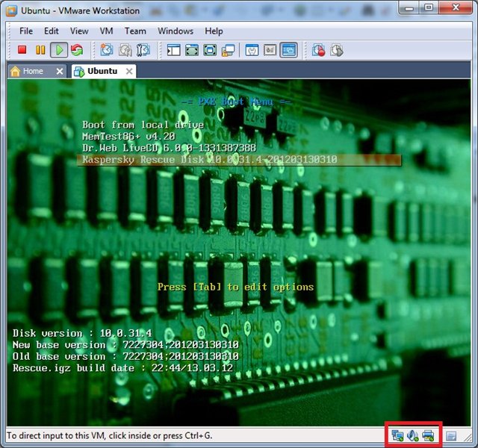Close the Ubuntu tab

point(129,72)
